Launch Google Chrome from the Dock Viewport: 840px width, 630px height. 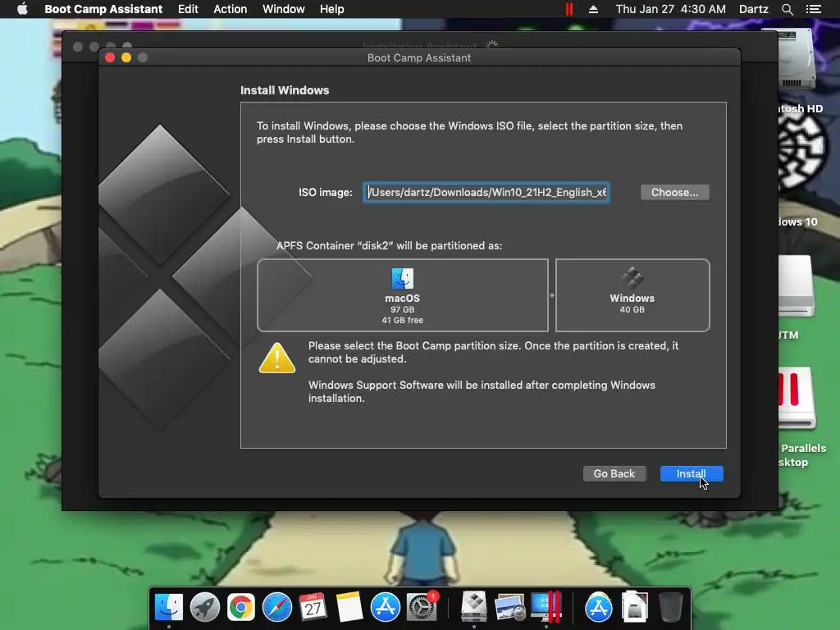240,607
